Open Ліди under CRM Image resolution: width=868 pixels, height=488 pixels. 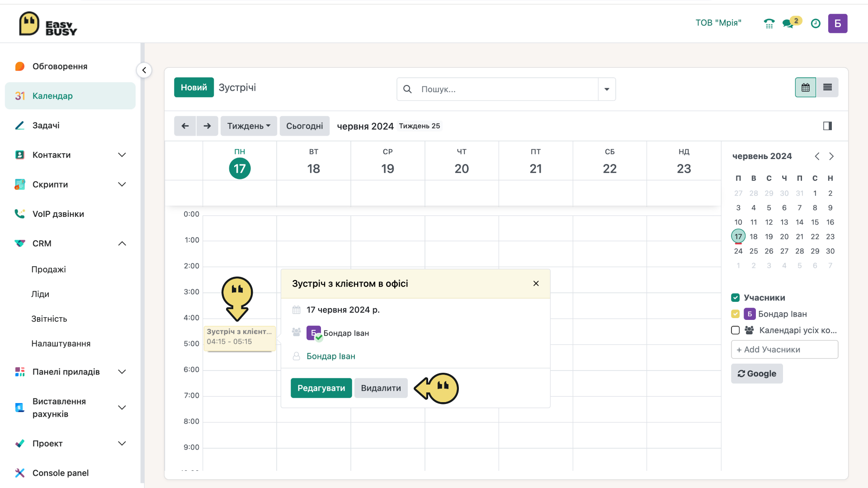pyautogui.click(x=40, y=294)
